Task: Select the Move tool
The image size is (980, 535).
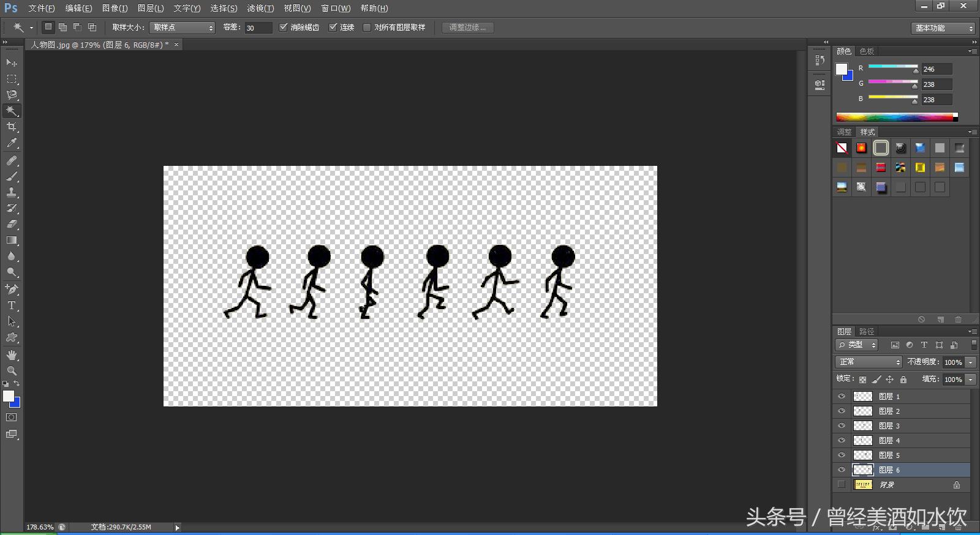Action: pos(12,63)
